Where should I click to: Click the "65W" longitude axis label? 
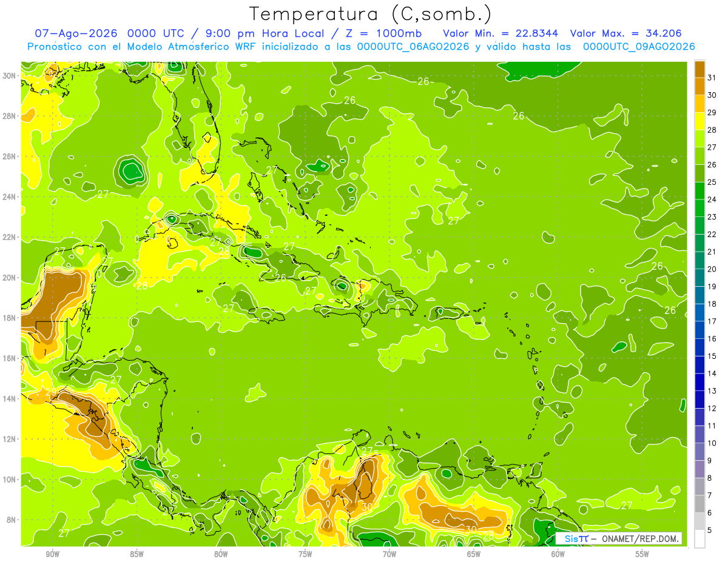(474, 554)
